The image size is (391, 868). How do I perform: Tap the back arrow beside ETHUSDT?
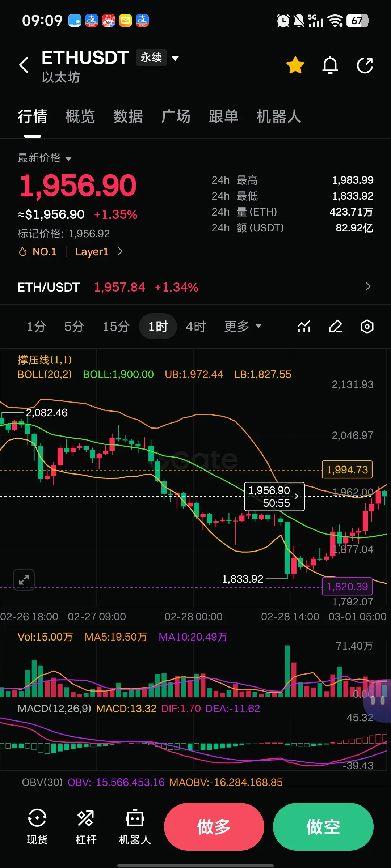coord(24,65)
